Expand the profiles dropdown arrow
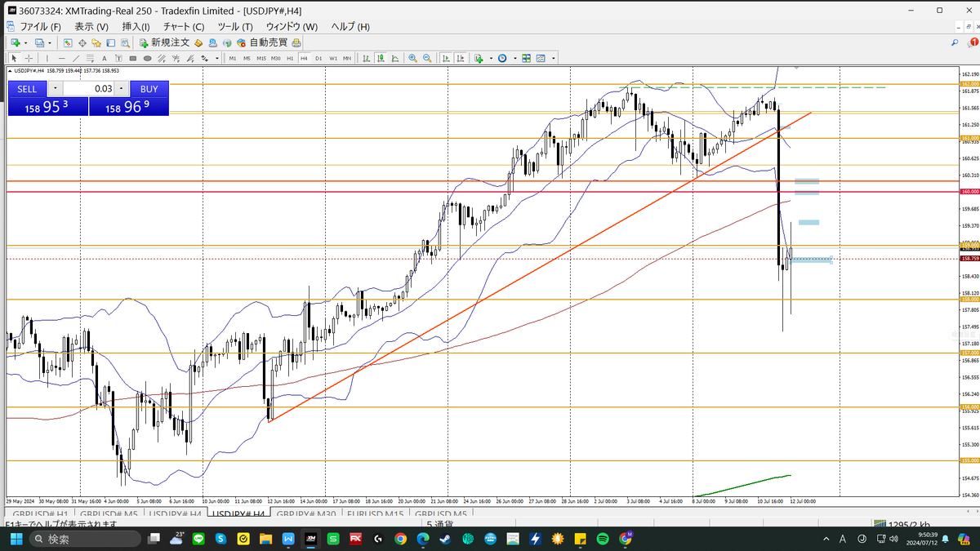 click(49, 42)
